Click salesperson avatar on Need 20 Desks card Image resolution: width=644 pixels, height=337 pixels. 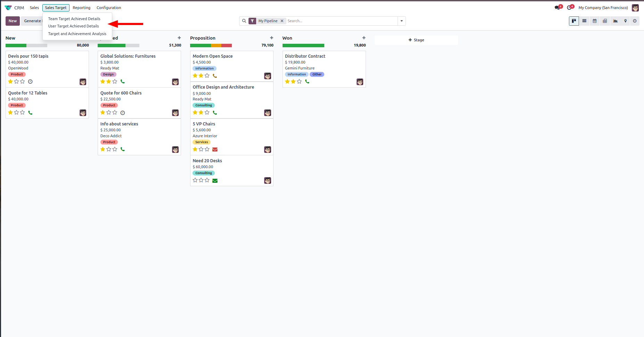point(268,181)
